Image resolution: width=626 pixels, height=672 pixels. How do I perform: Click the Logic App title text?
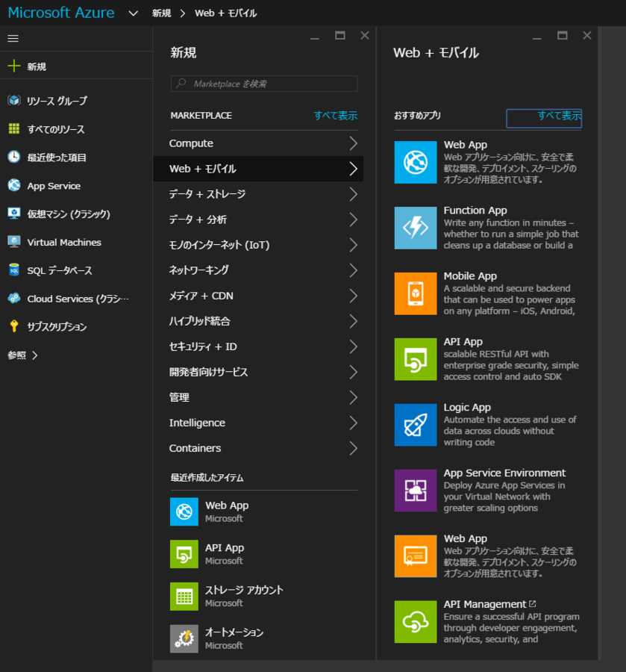pos(467,407)
